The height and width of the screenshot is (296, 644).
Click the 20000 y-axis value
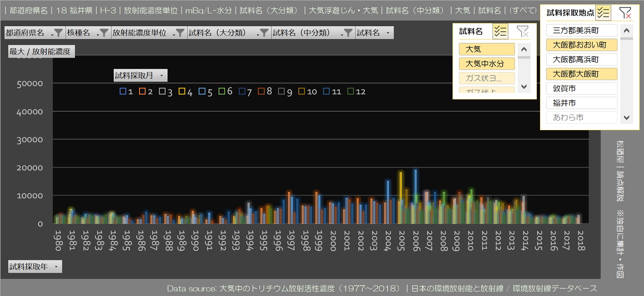click(30, 168)
